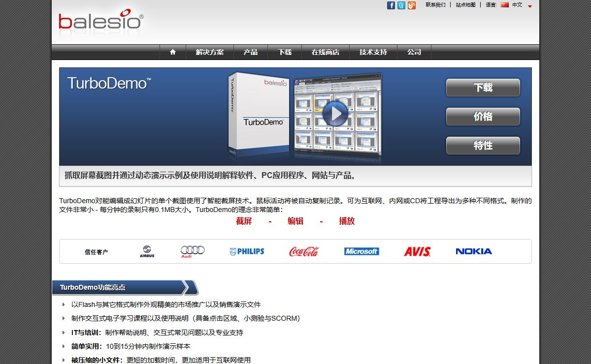Click the arrow bullet beside 被压缩的小文件
This screenshot has width=591, height=364.
[64, 360]
